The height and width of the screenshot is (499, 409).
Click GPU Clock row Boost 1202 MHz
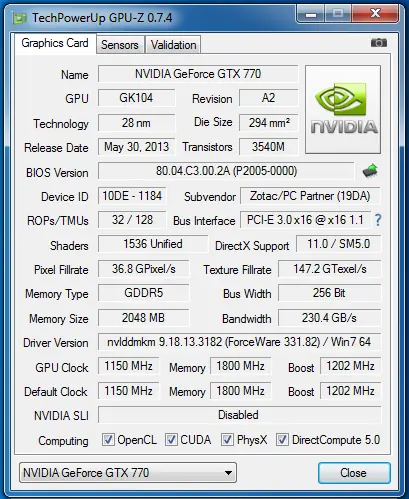(x=350, y=366)
